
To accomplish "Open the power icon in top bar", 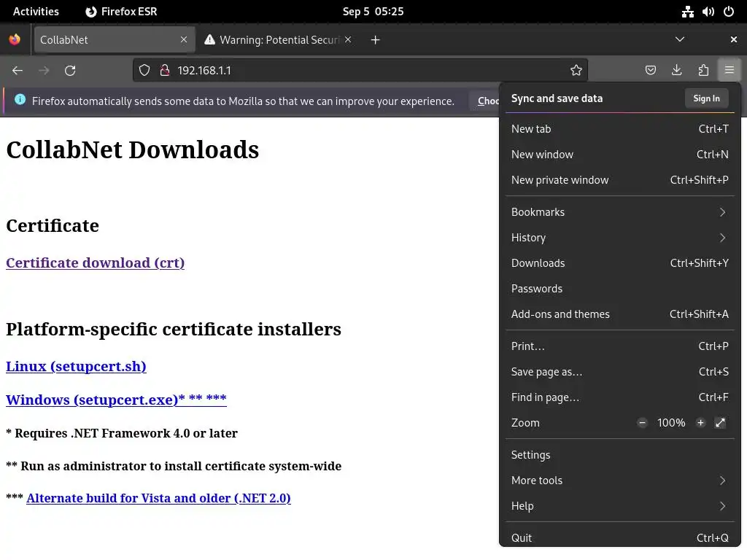I will 729,12.
